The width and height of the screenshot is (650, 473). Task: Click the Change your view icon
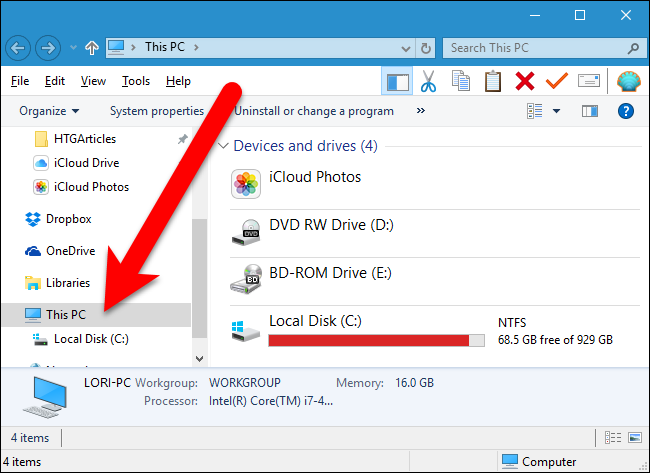point(534,111)
